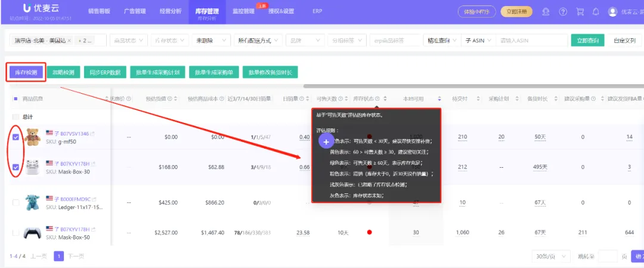Click the purple floating plus button
The width and height of the screenshot is (644, 268).
326,141
